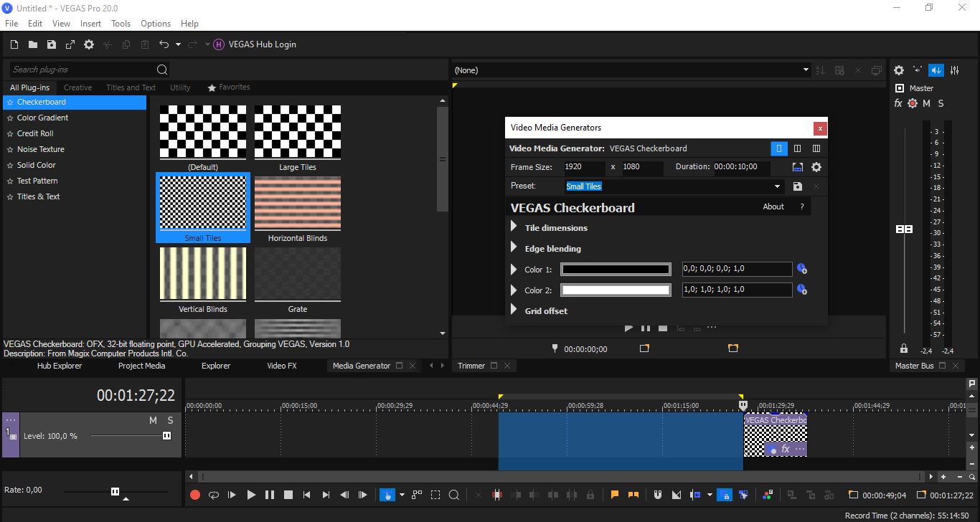Save the project using the floppy disk icon
980x522 pixels.
[x=52, y=44]
